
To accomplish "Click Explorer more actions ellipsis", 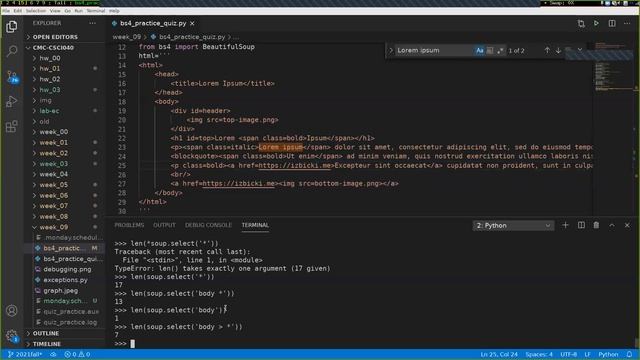I will 93,23.
